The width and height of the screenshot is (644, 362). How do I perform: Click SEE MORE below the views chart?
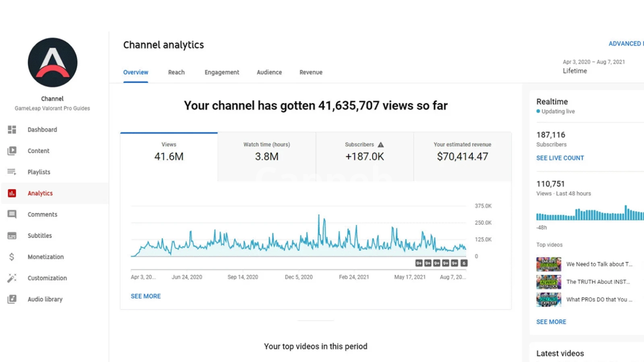click(146, 296)
